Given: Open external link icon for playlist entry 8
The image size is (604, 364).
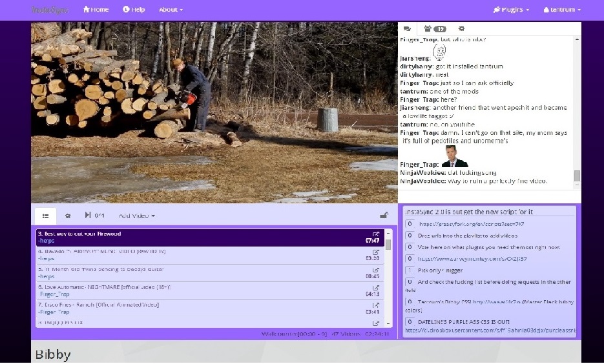Looking at the screenshot, I should [x=376, y=323].
